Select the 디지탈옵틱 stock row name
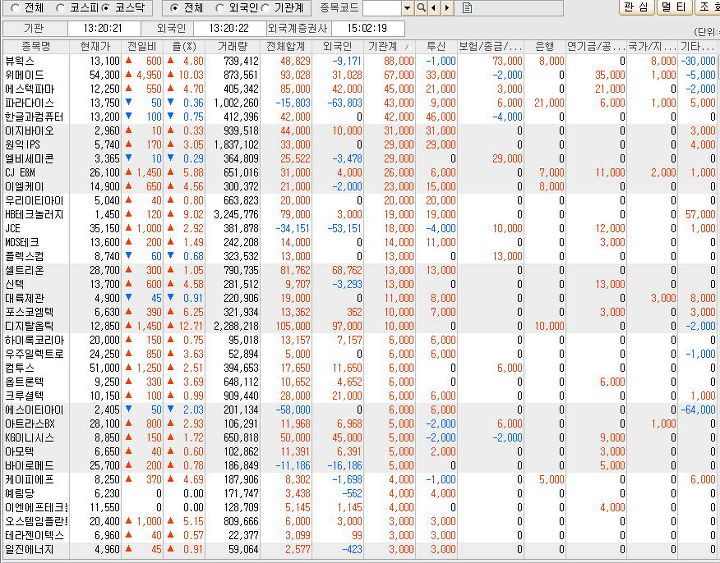Image resolution: width=720 pixels, height=563 pixels. tap(30, 326)
